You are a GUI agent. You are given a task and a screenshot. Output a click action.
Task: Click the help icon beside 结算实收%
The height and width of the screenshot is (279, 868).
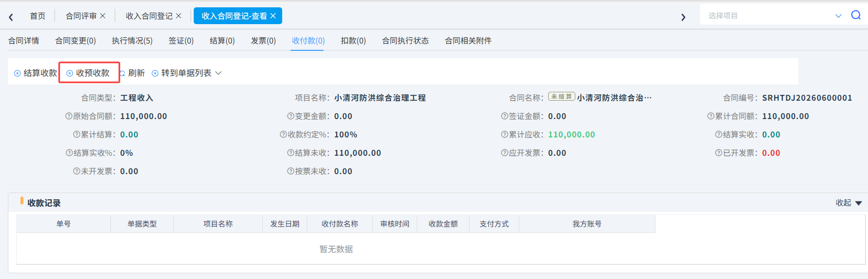coord(69,153)
